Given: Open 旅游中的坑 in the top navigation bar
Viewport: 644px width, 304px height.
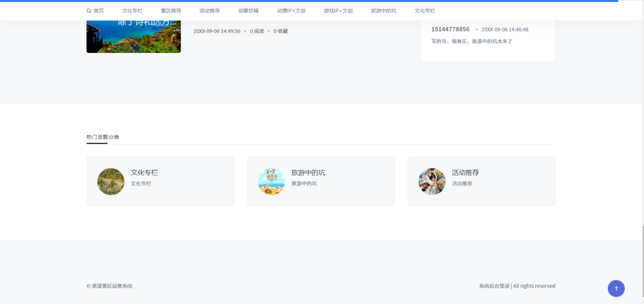Looking at the screenshot, I should tap(384, 11).
